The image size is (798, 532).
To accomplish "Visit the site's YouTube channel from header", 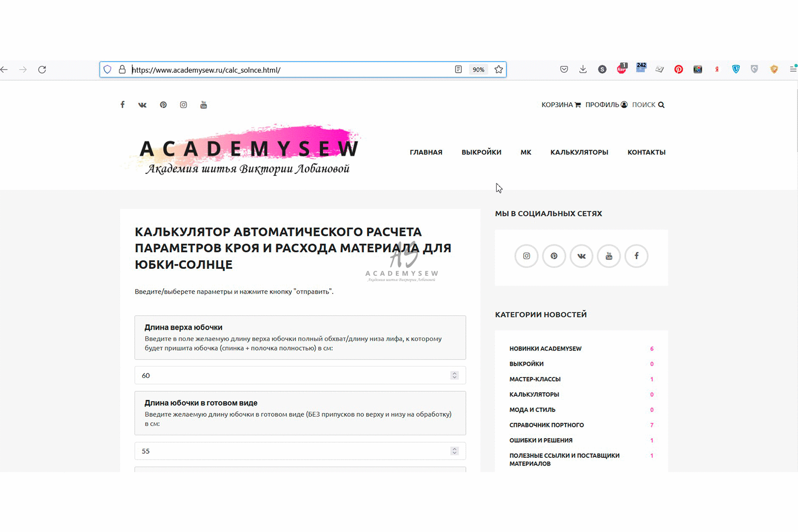I will coord(203,105).
